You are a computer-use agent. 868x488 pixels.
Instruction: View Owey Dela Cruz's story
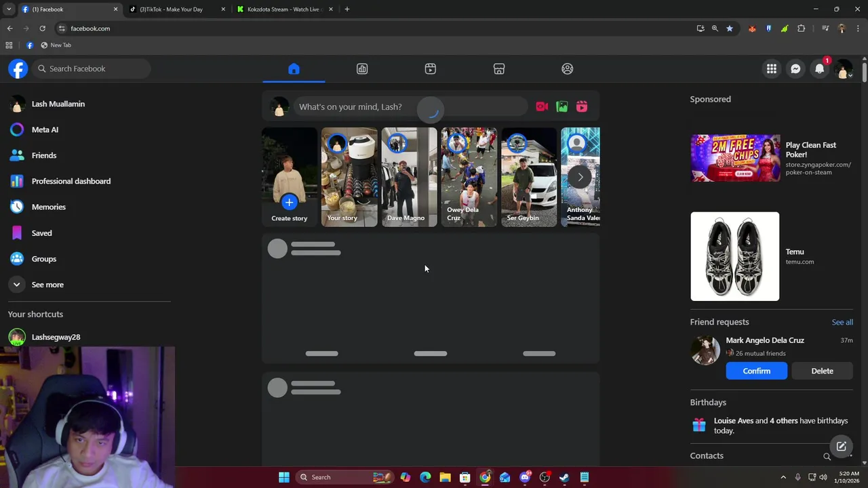click(x=469, y=177)
